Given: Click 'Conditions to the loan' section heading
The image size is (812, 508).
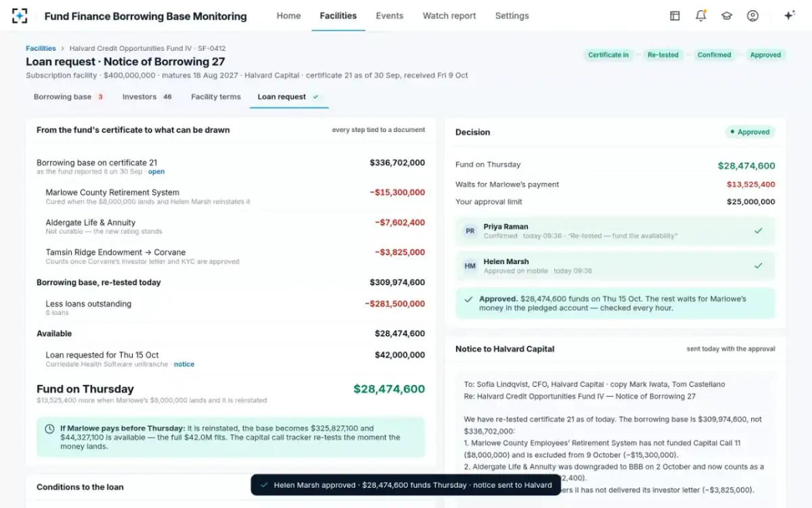Looking at the screenshot, I should (x=80, y=487).
